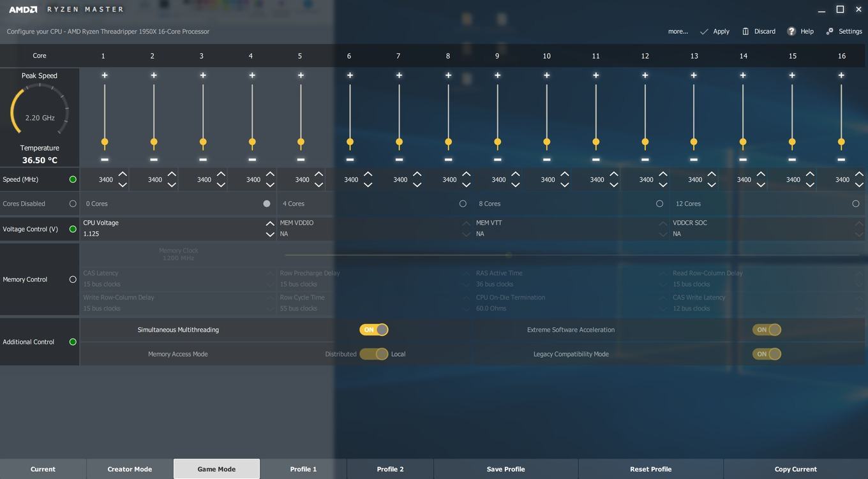The height and width of the screenshot is (479, 868).
Task: Raise CPU Voltage with up arrow
Action: tap(270, 224)
